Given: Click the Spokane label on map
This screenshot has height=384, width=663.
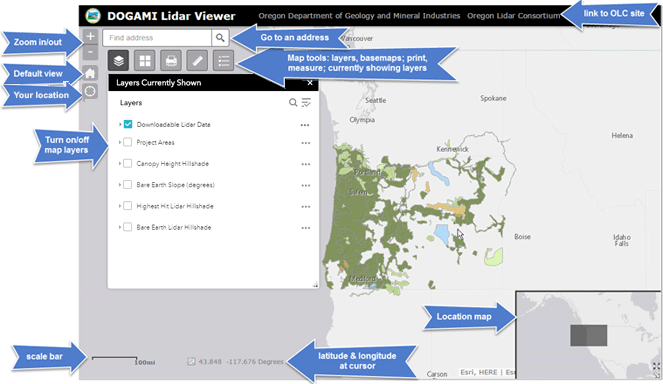Looking at the screenshot, I should (493, 98).
